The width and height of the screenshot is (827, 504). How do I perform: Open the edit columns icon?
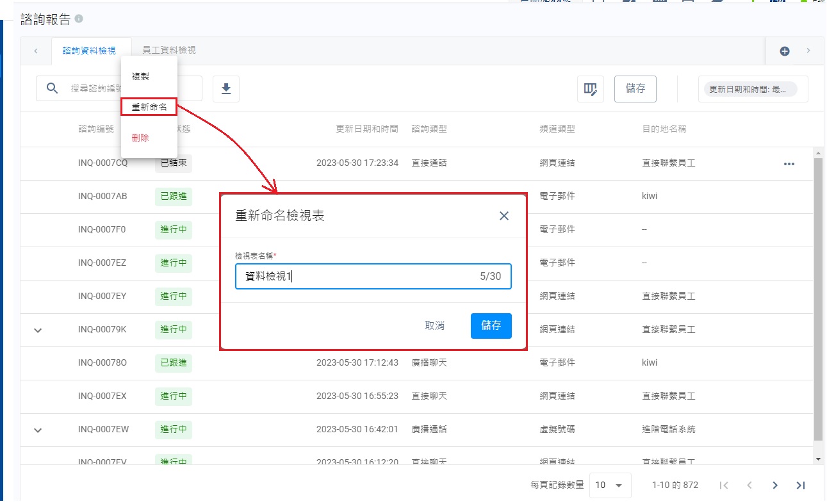point(590,89)
